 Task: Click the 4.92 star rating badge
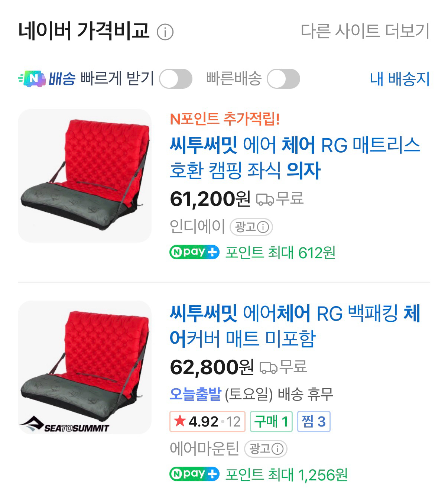(x=207, y=421)
